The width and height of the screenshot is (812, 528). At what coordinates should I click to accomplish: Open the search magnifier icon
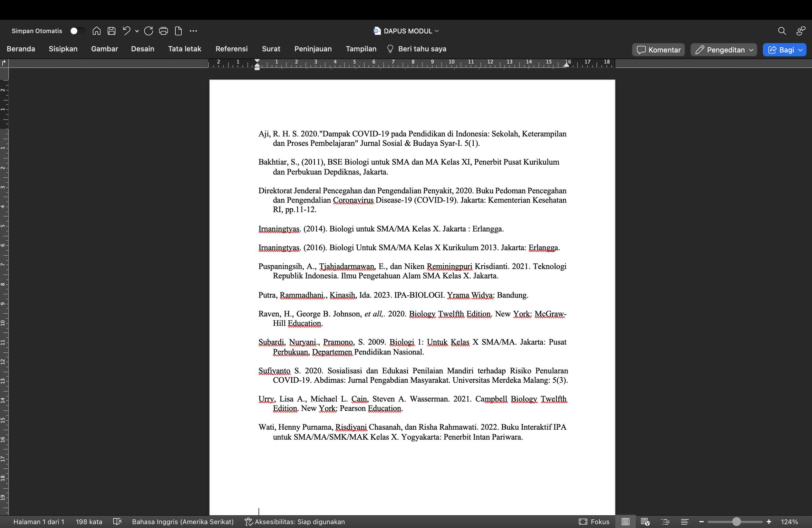coord(782,31)
